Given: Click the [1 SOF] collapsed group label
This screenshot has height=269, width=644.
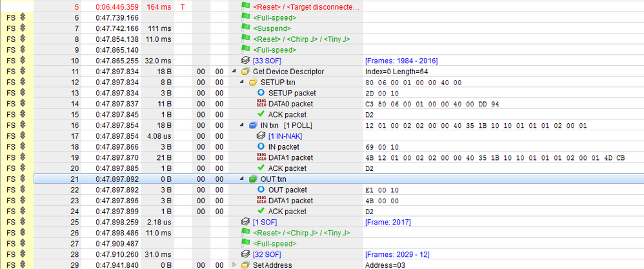Looking at the screenshot, I should (265, 222).
